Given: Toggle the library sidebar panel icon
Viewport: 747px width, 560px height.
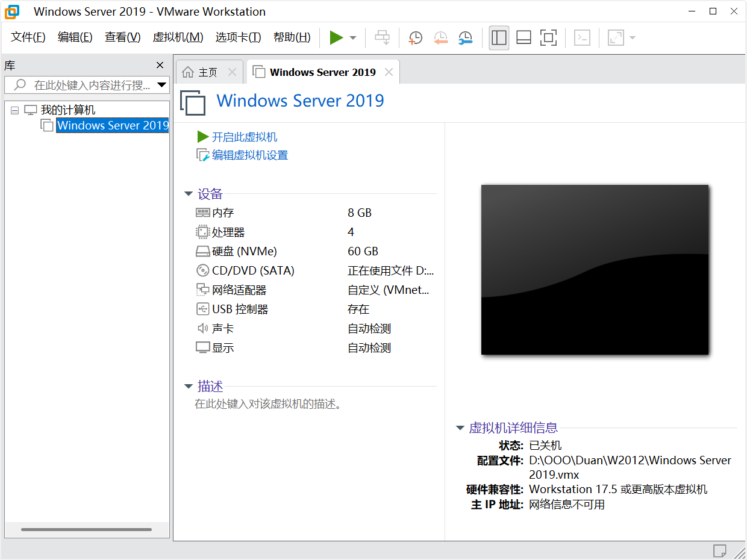Looking at the screenshot, I should coord(498,37).
